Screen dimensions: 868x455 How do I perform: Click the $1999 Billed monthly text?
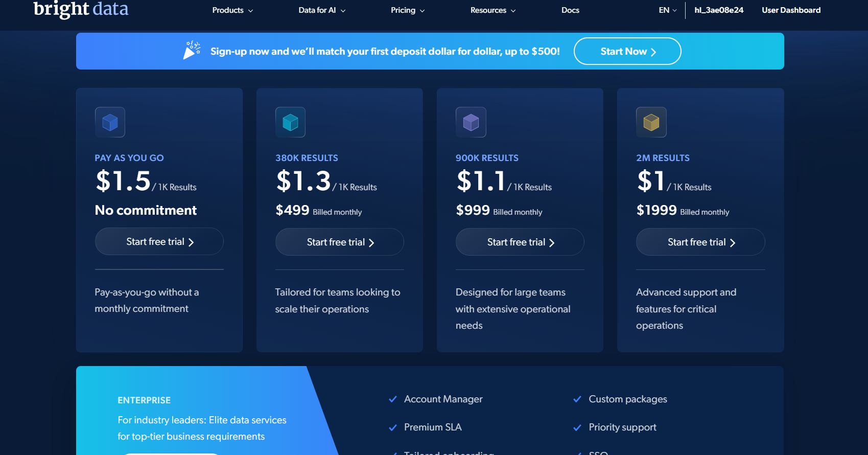point(683,211)
